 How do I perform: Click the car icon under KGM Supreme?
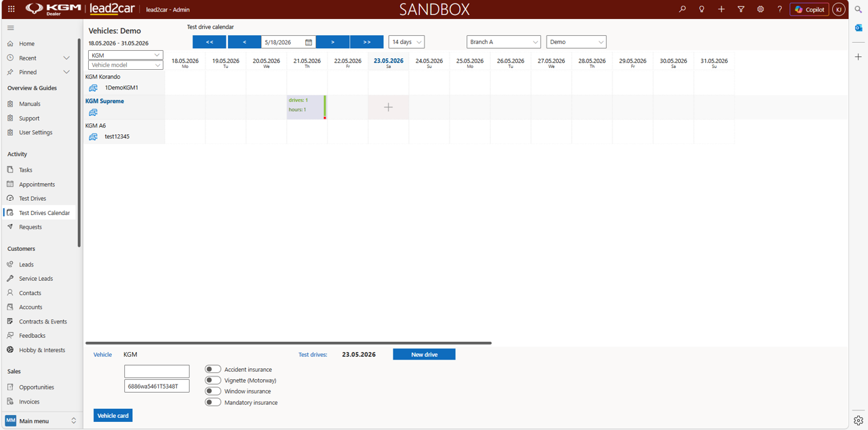point(94,113)
